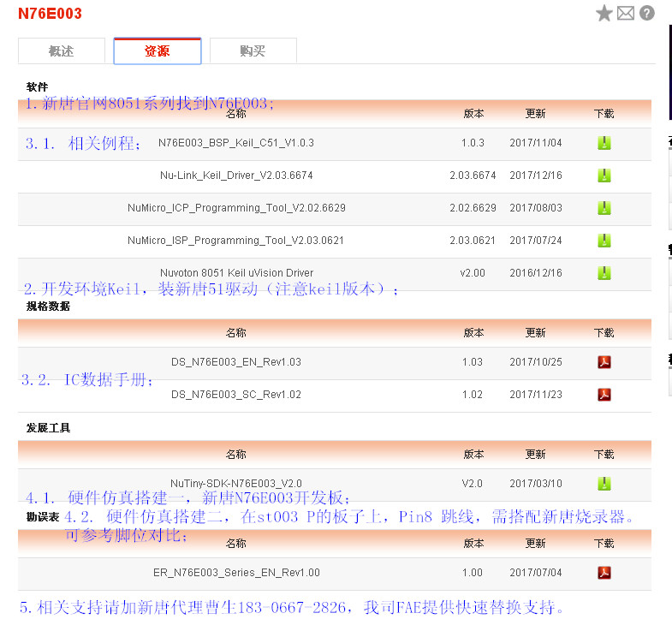The height and width of the screenshot is (631, 672).
Task: Open DS_N76E003_EN_Rev1.03 PDF icon
Action: (604, 362)
